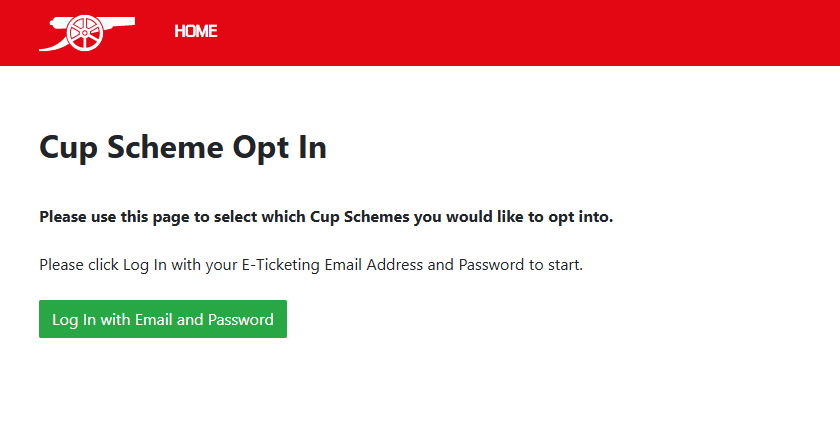Click the bold Cup Schemes instruction sentence
This screenshot has width=840, height=424.
pos(326,216)
